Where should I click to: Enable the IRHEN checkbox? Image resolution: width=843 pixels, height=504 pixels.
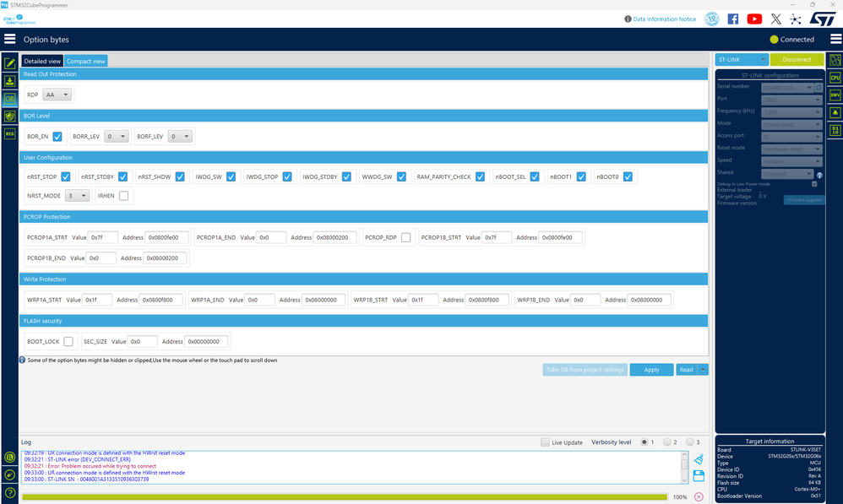123,196
